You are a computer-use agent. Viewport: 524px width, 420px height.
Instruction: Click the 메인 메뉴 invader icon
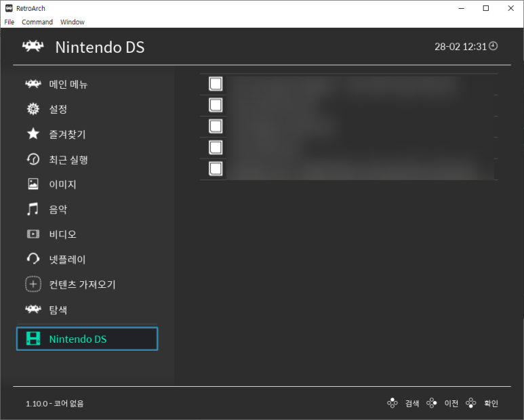33,84
